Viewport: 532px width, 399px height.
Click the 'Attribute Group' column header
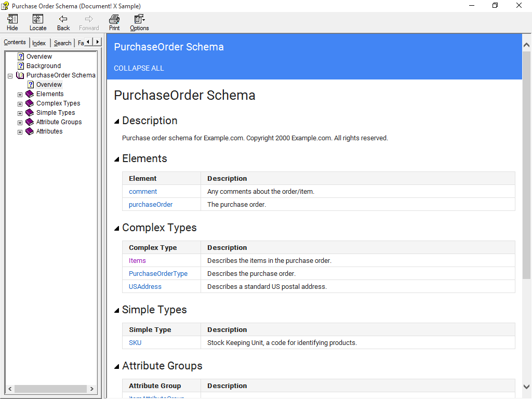tap(162, 386)
